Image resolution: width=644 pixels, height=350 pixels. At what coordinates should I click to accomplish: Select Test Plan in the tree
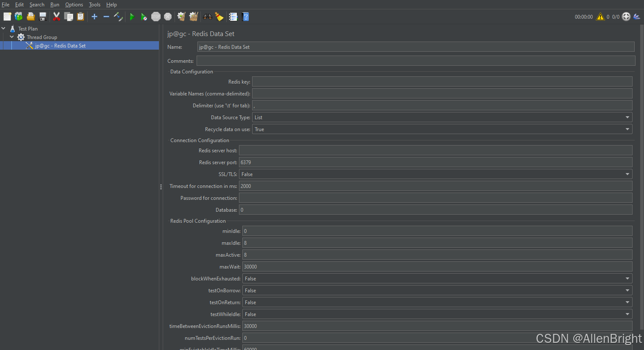(x=28, y=28)
